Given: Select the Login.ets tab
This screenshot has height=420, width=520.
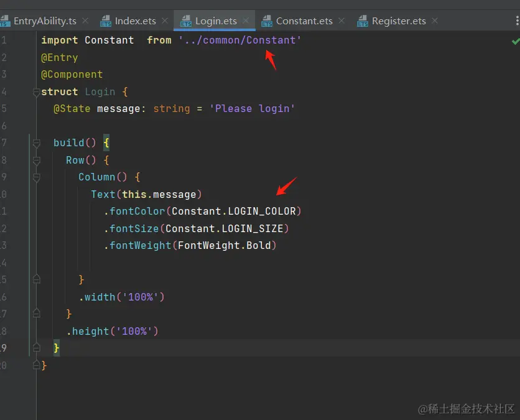Looking at the screenshot, I should (x=216, y=21).
